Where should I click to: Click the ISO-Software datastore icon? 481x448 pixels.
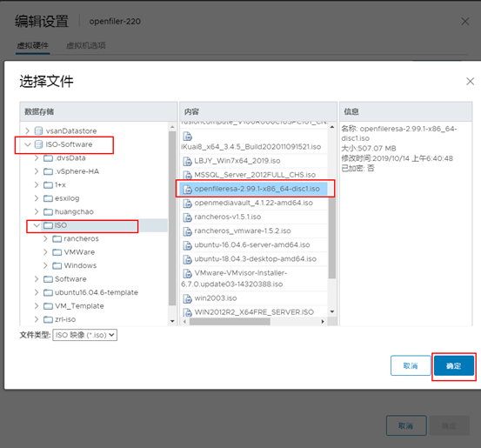pos(38,144)
